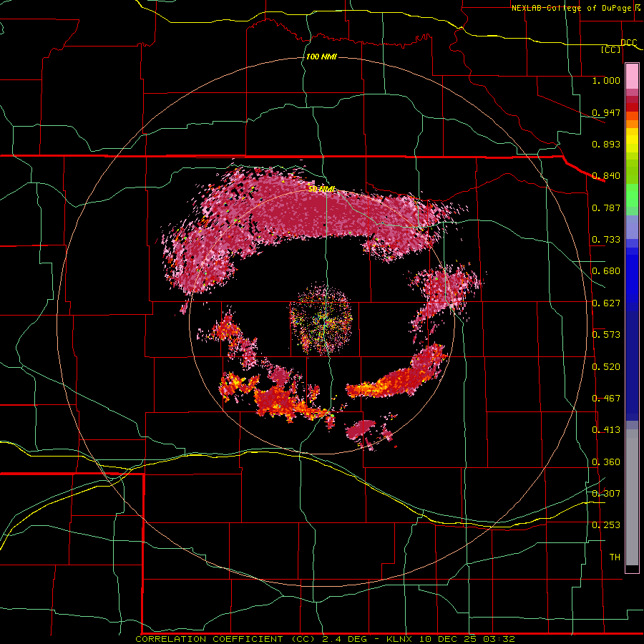Click the 1.000 value on the scale
The image size is (644, 644).
pos(606,80)
